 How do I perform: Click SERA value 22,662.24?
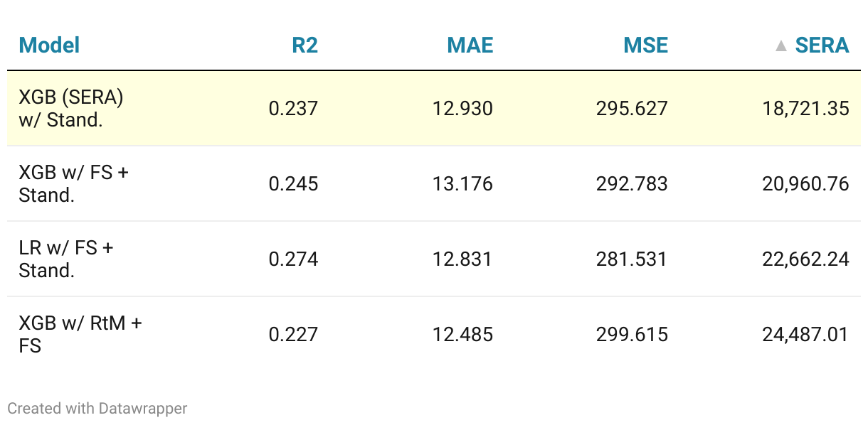[805, 259]
